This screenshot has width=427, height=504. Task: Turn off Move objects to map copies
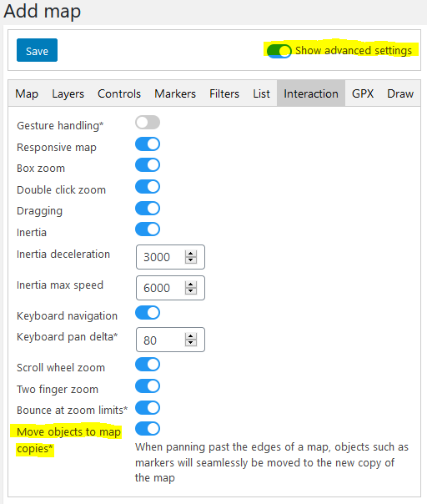(148, 428)
